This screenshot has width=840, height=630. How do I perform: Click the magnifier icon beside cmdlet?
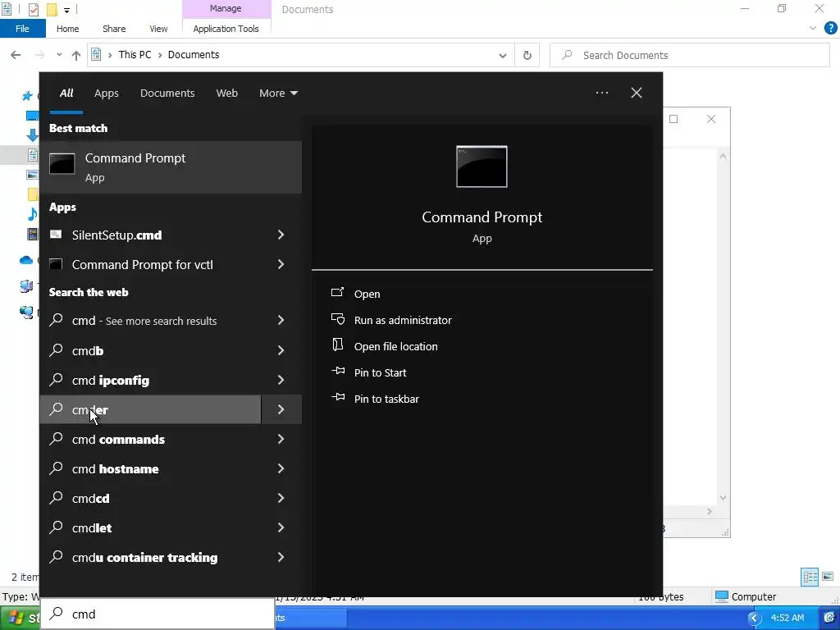coord(56,527)
